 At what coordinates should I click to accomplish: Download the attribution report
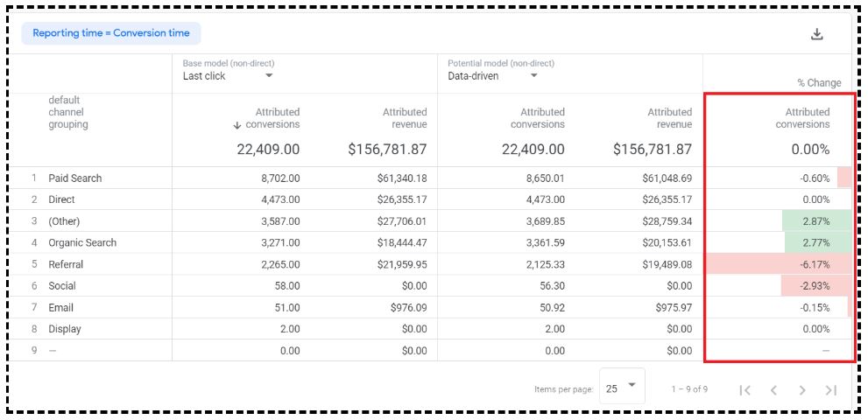click(x=816, y=34)
